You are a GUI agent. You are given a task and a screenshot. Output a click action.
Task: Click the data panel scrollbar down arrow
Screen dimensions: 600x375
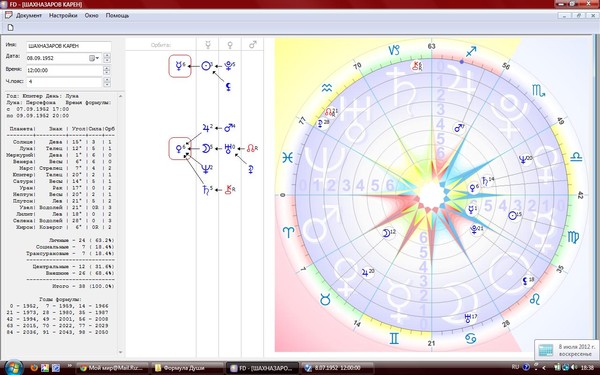(x=121, y=352)
